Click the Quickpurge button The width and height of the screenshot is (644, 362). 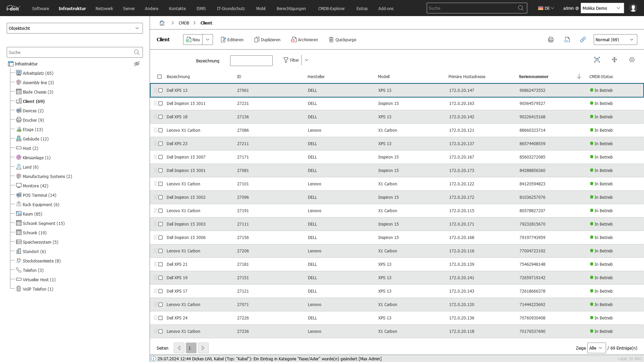(x=342, y=40)
